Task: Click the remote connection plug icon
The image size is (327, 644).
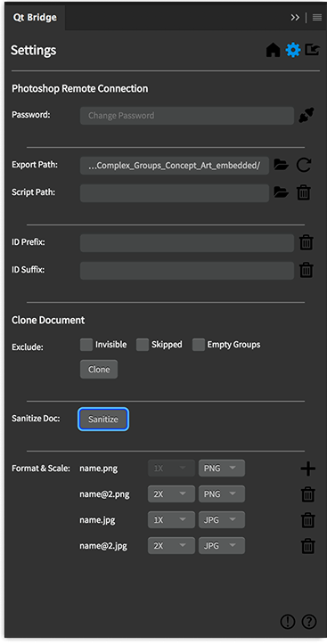Action: (307, 116)
